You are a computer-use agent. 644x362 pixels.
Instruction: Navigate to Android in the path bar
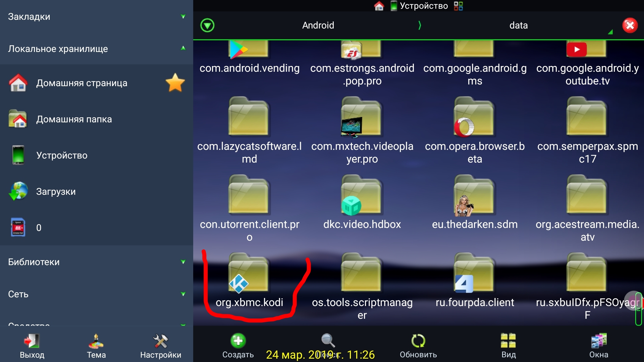tap(318, 25)
